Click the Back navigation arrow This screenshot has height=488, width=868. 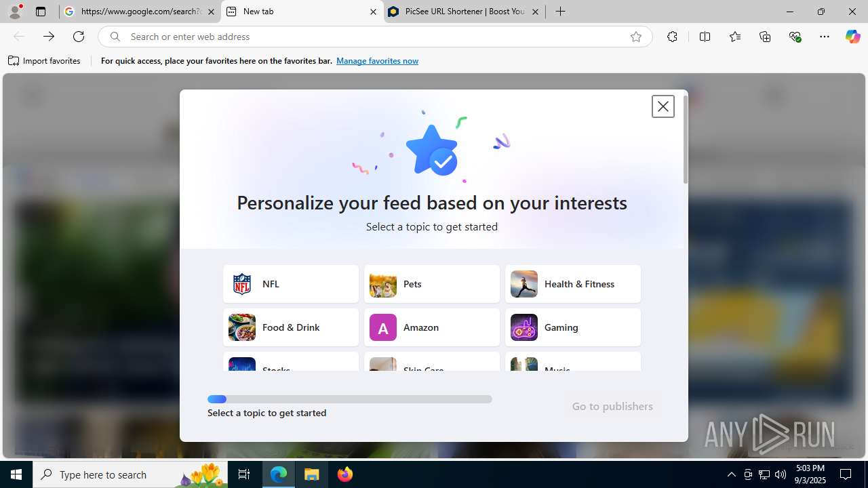19,37
